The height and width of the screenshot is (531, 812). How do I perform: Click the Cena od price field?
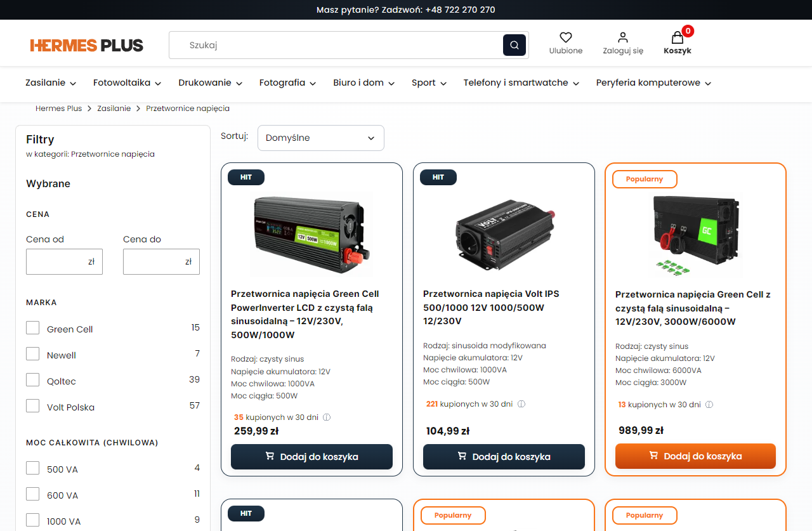tap(64, 261)
